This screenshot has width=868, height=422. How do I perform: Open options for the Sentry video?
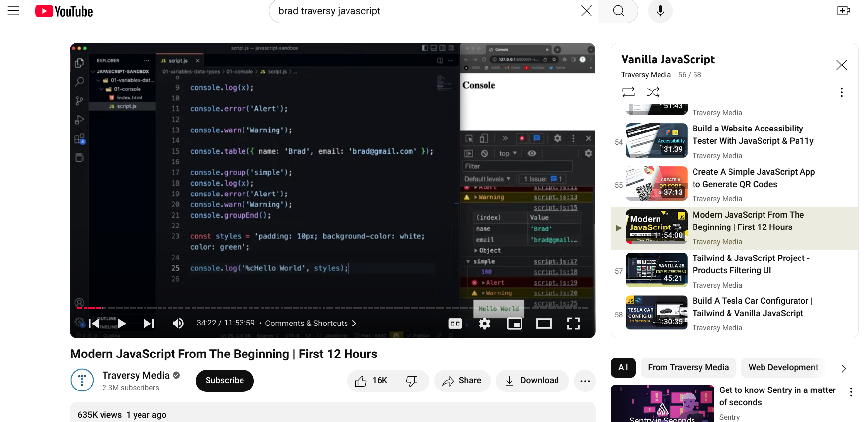click(x=851, y=392)
